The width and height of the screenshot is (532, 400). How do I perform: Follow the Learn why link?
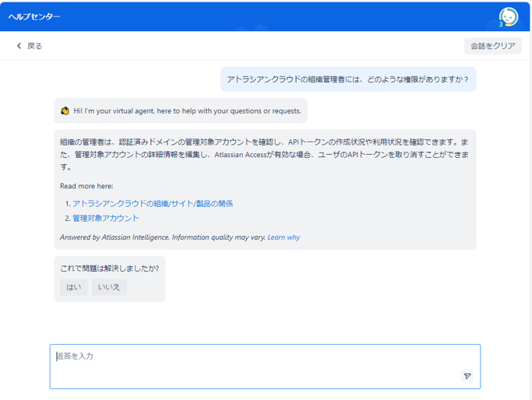284,237
